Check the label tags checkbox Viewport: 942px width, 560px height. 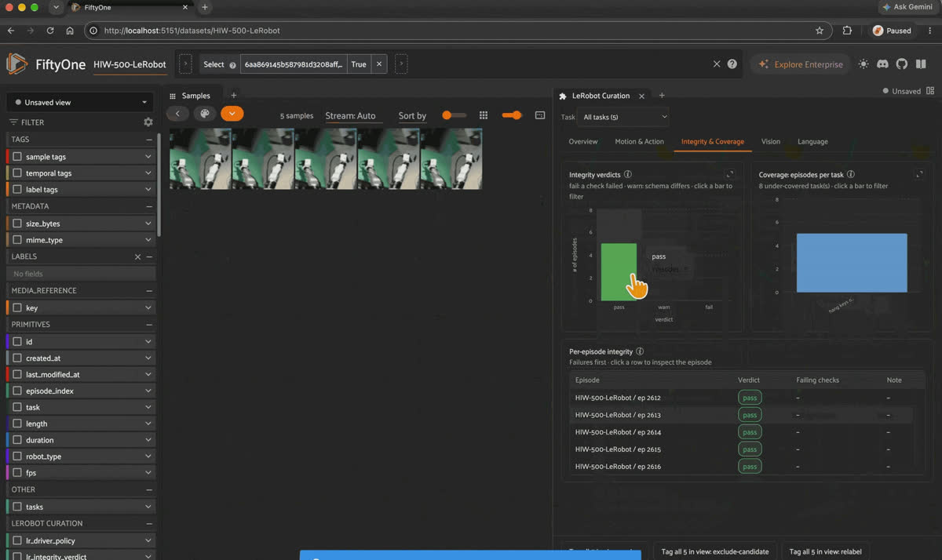point(17,190)
